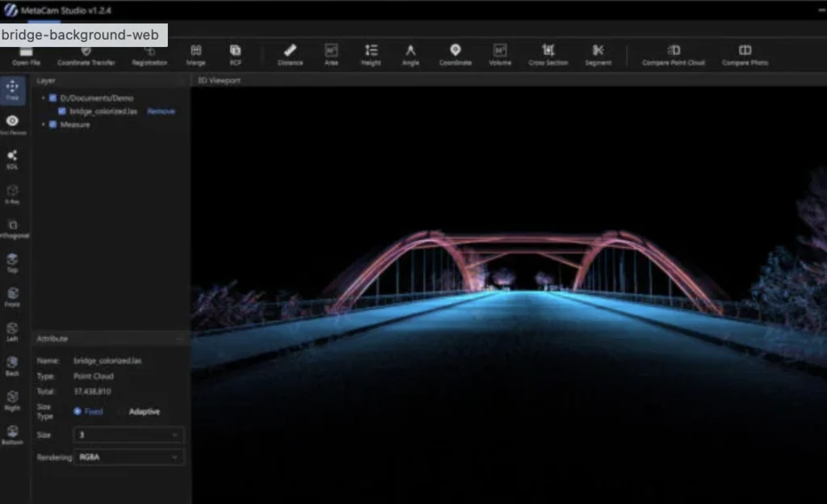
Task: Activate Free navigation mode
Action: [x=12, y=90]
